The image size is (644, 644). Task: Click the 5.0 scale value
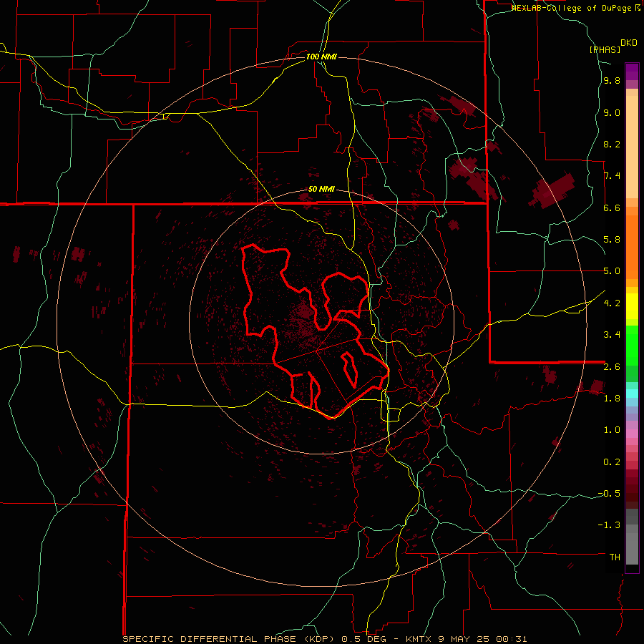click(x=612, y=271)
